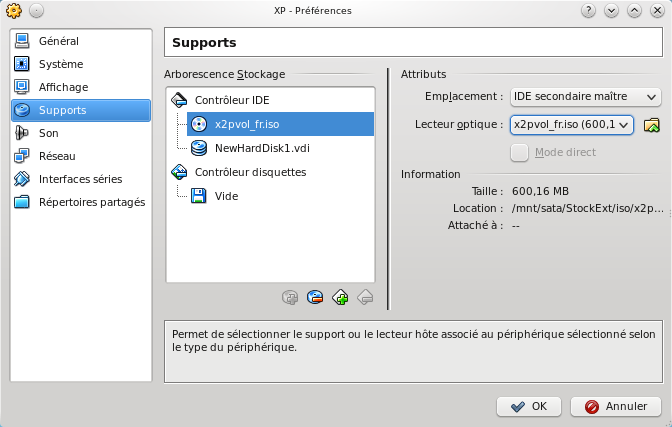Viewport: 672px width, 427px height.
Task: Click the floppy icon next to Vide
Action: (x=198, y=196)
